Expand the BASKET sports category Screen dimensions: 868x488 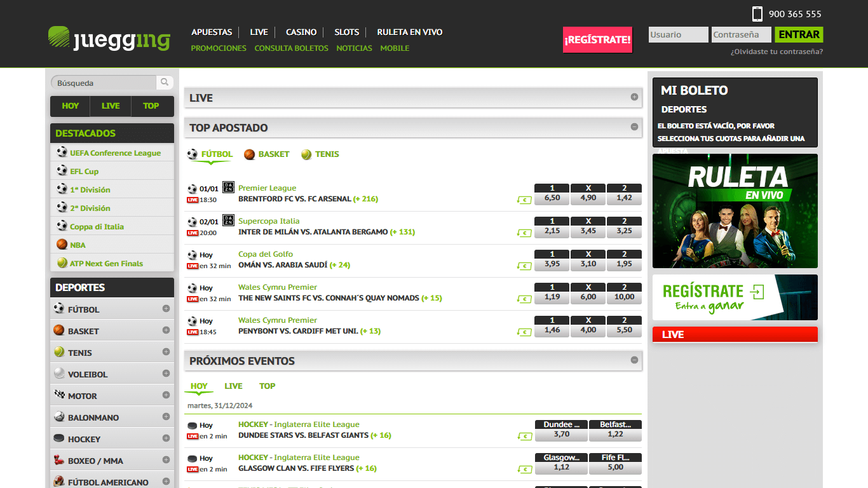pyautogui.click(x=166, y=330)
